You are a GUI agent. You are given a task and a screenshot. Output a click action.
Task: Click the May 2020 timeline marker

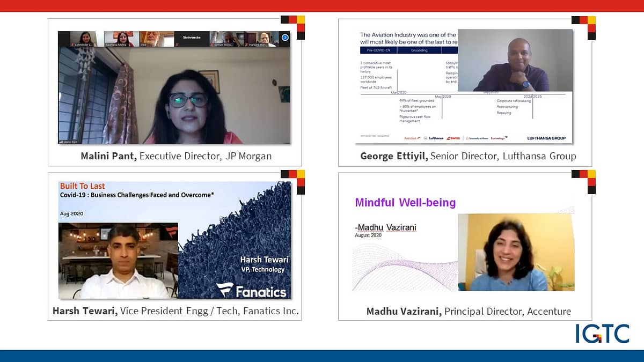pyautogui.click(x=443, y=97)
